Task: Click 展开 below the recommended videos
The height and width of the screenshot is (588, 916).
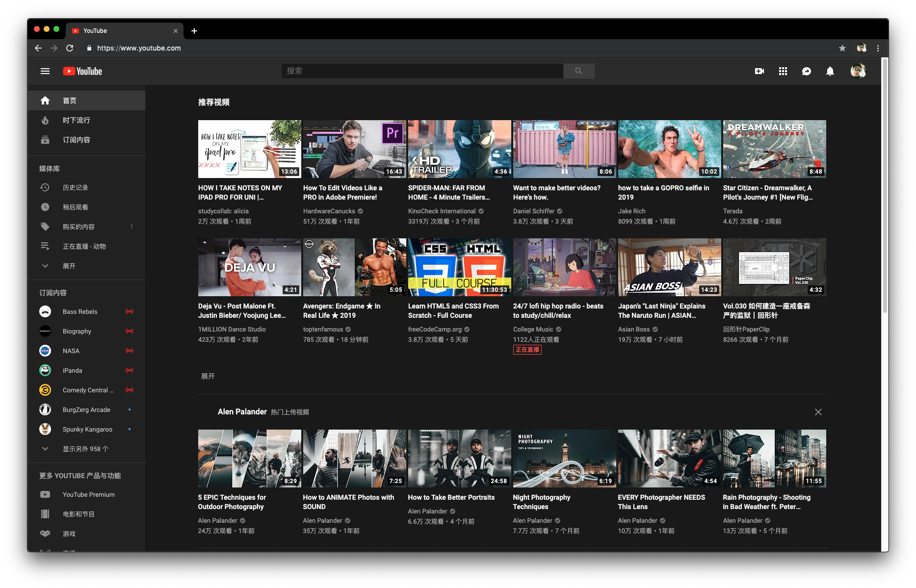Action: coord(208,376)
